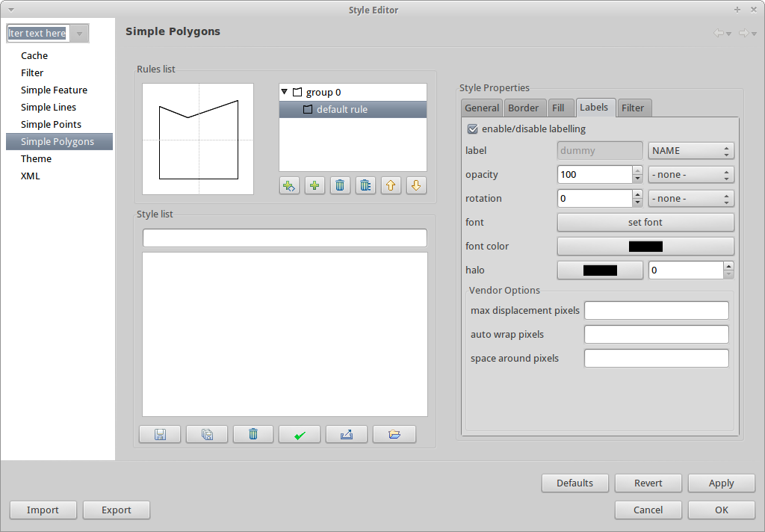
Task: Open the Filter page in sidebar
Action: pos(32,72)
